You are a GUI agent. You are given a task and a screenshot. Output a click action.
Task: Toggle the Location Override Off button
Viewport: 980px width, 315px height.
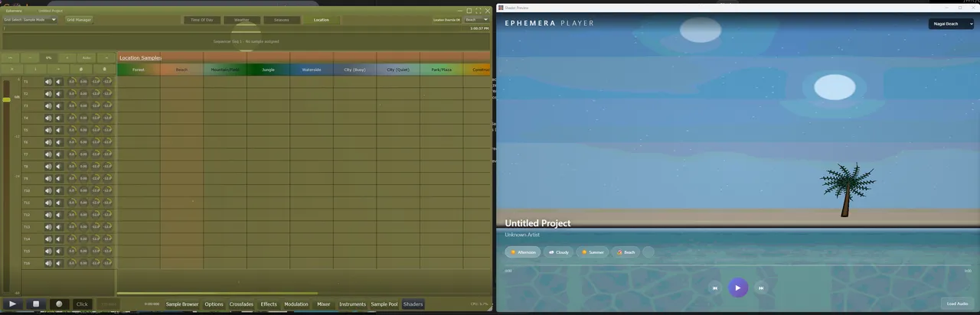[x=446, y=20]
